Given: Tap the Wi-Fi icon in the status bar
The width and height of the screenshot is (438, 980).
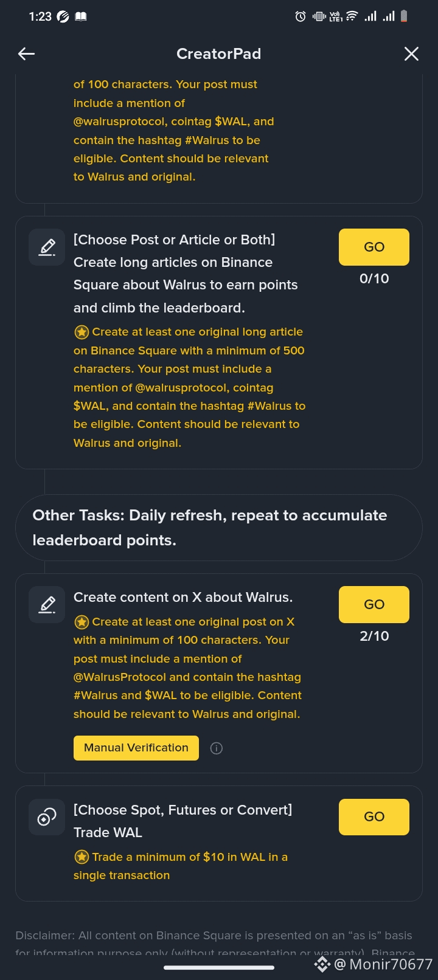Looking at the screenshot, I should (352, 16).
